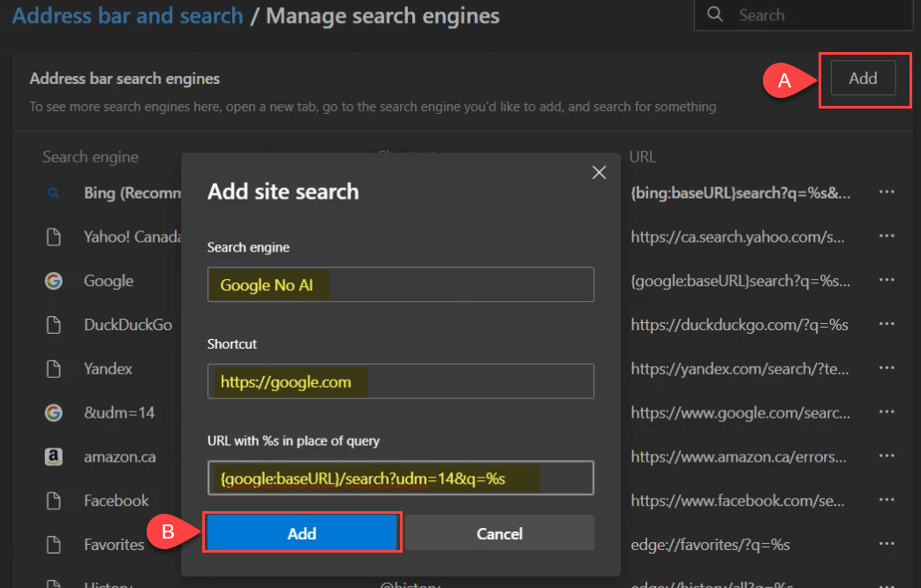The image size is (921, 588).
Task: Click the page icon next to Yahoo! Canada
Action: point(54,237)
